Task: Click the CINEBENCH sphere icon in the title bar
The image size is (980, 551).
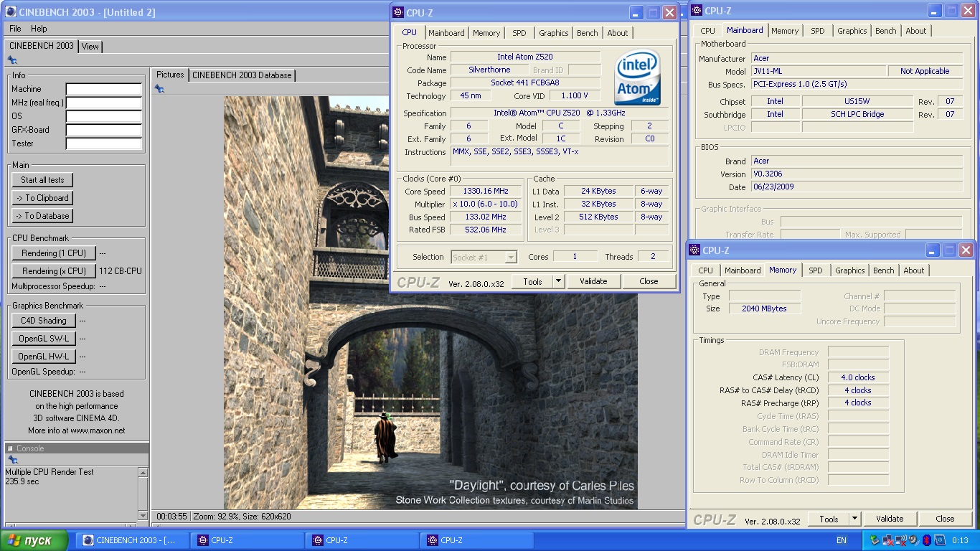Action: 11,11
